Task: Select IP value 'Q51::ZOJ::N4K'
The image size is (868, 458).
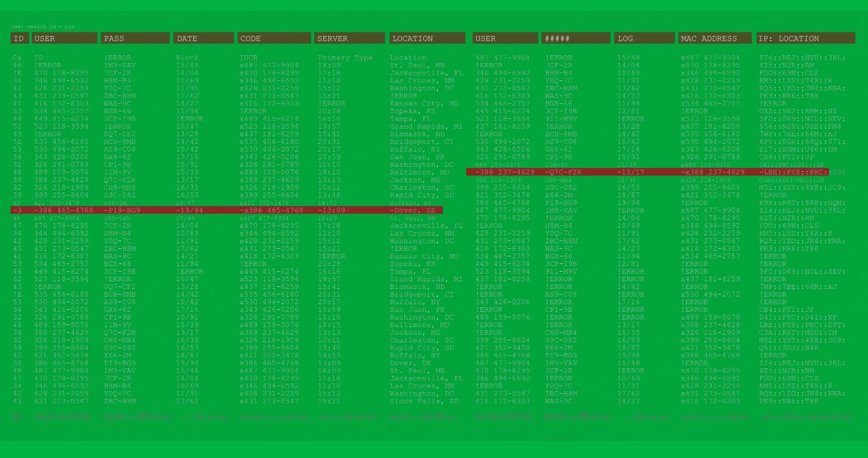Action: point(789,348)
